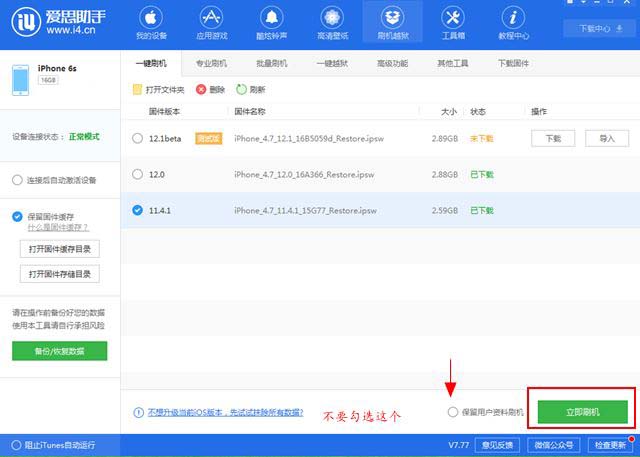This screenshot has width=640, height=457.
Task: Switch to the 其他工具 tab
Action: [x=453, y=63]
